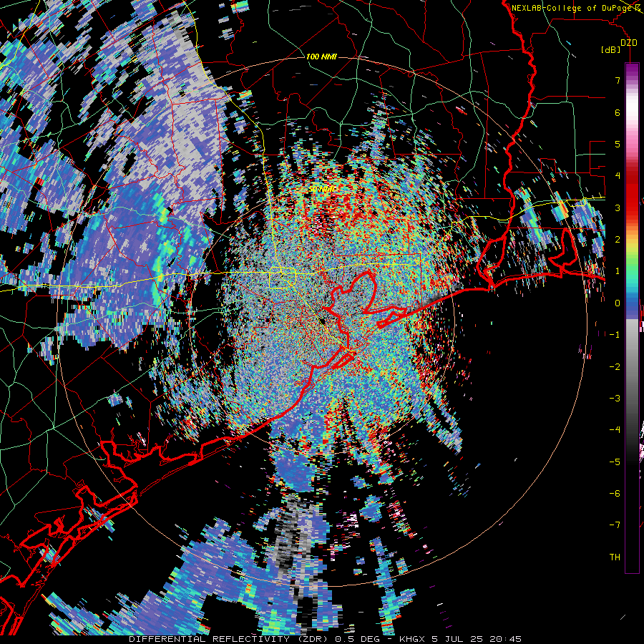
Task: Click the DZD label above the color scale
Action: point(629,43)
